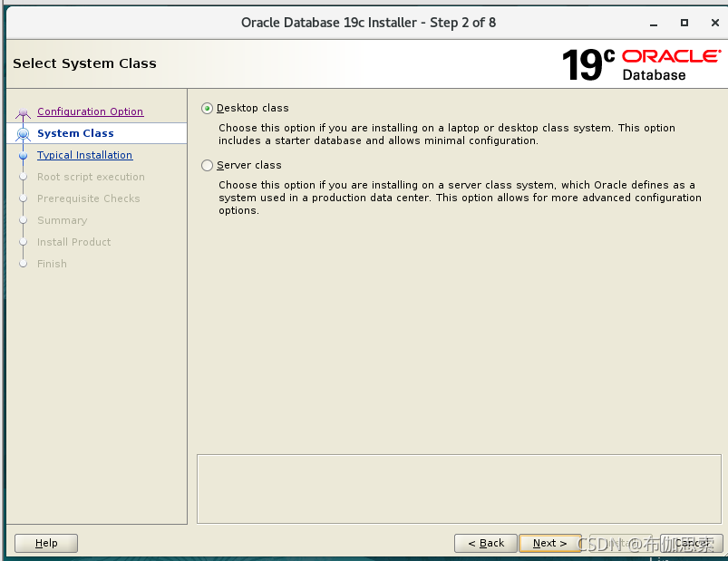Maximize the installer window
The image size is (728, 561).
point(684,23)
